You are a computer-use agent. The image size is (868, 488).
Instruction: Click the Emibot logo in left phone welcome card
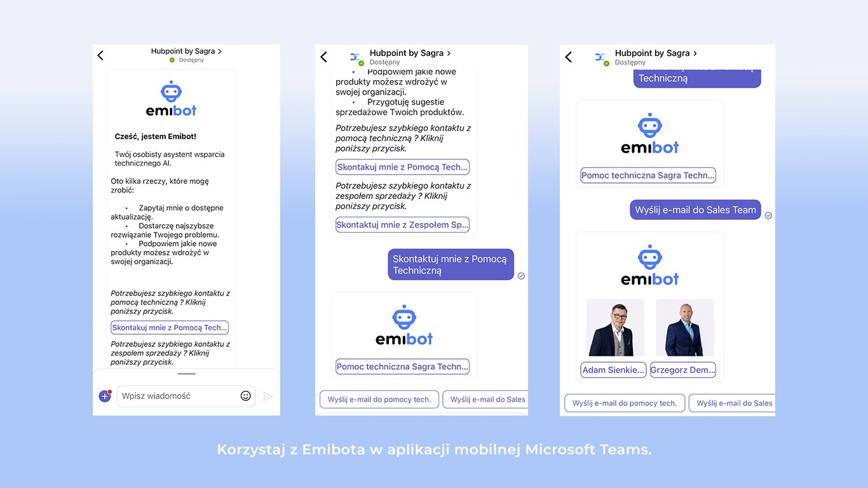(x=171, y=98)
